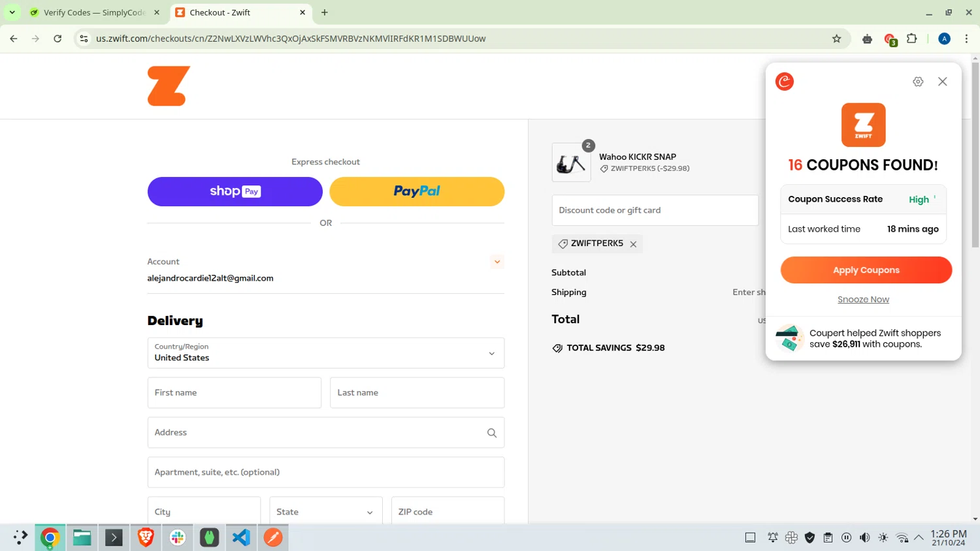Viewport: 980px width, 551px height.
Task: Open the Chrome profile avatar
Action: click(x=944, y=39)
